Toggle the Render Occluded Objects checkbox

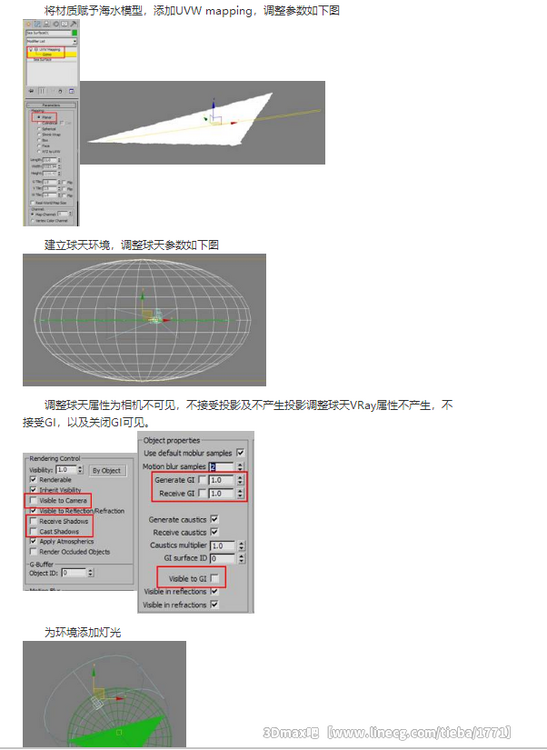point(33,551)
